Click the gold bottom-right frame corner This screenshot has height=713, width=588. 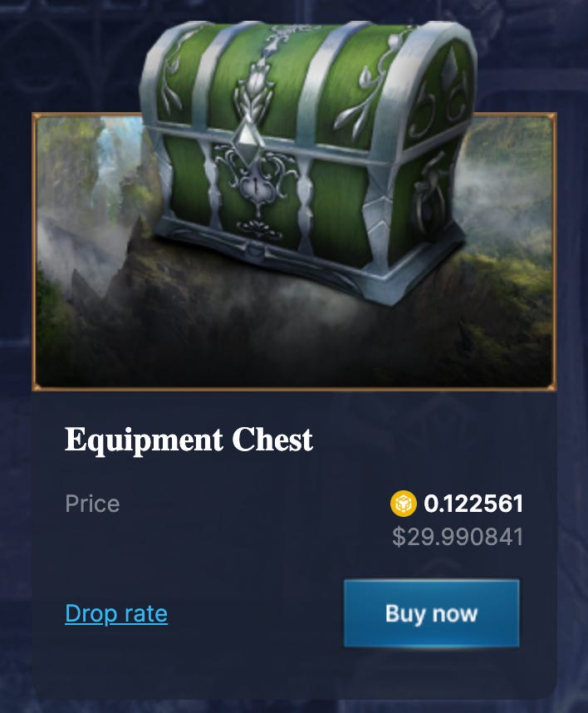pos(551,386)
